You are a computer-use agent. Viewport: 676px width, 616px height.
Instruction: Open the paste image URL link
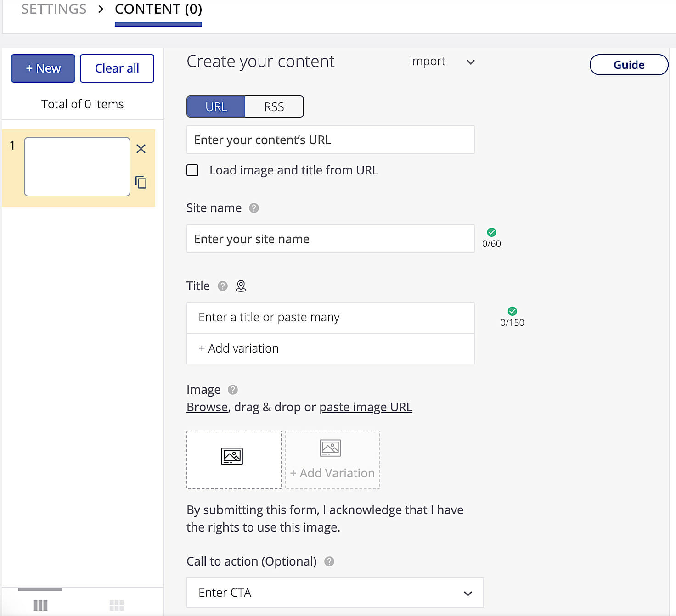[x=366, y=407]
